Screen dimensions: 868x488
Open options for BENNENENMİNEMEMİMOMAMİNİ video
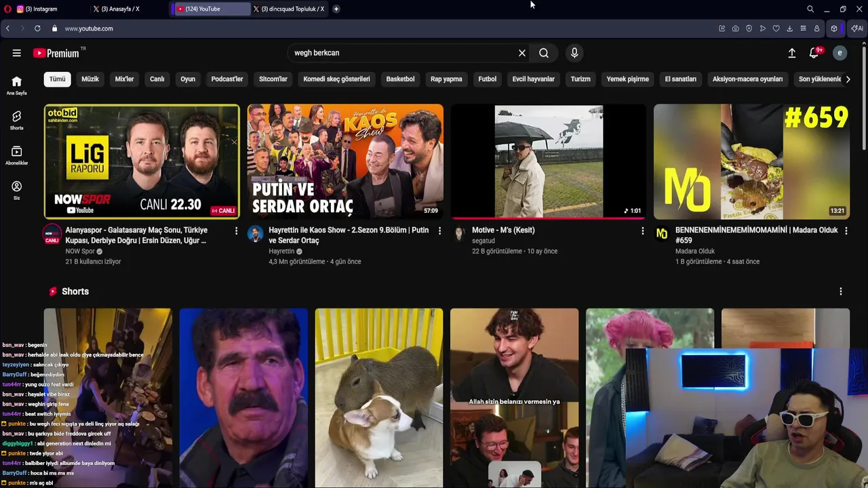coord(846,231)
